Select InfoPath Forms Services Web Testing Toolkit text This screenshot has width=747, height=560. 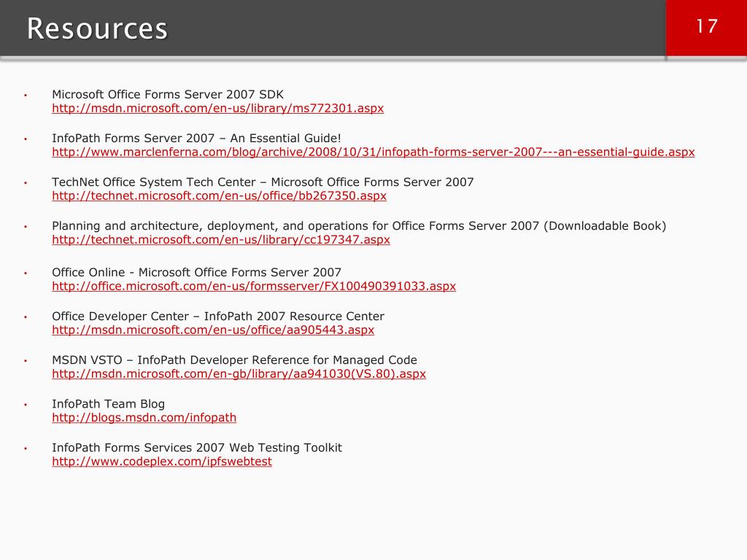click(197, 448)
